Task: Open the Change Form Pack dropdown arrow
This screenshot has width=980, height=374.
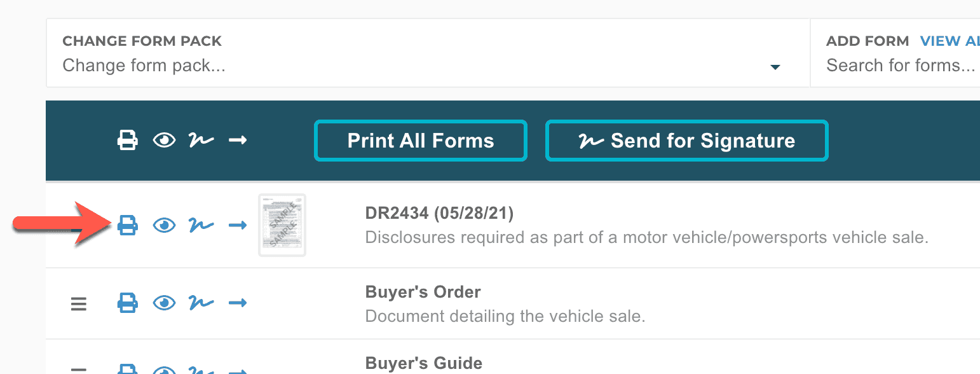Action: (775, 67)
